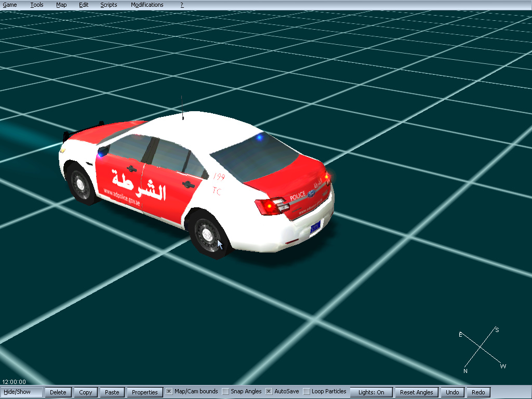
Task: Open object Properties
Action: tap(144, 392)
